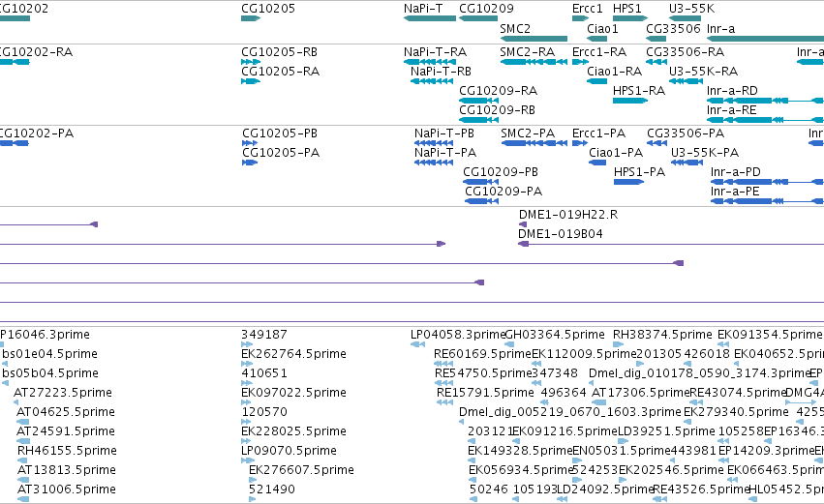Select the Ciao1 gene label
824x504 pixels.
coord(602,28)
